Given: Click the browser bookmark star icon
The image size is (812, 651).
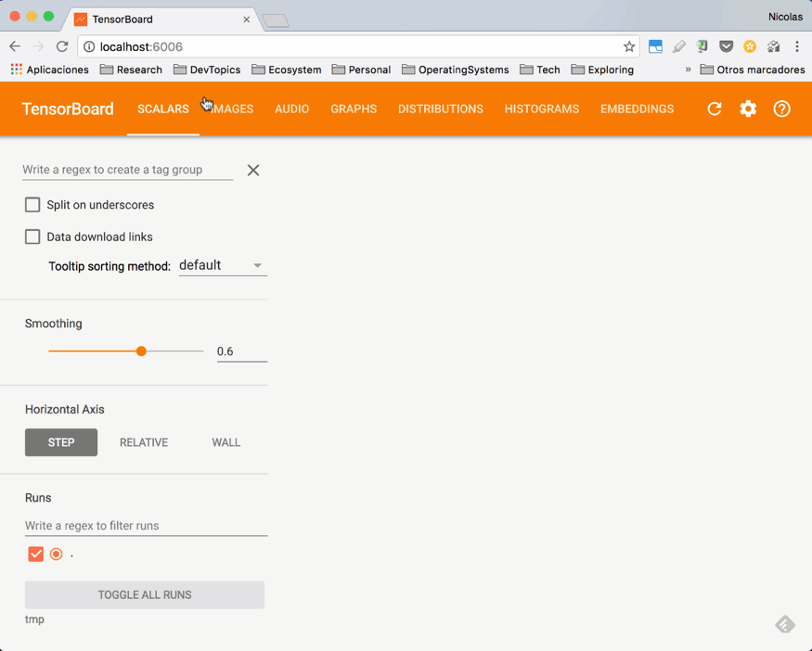Looking at the screenshot, I should point(629,45).
